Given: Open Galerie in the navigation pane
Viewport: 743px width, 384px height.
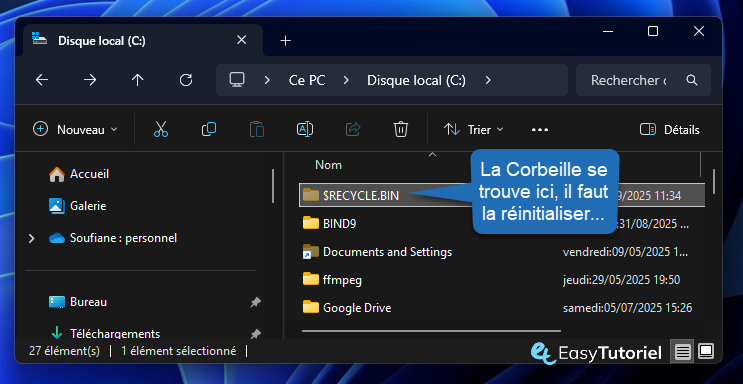Looking at the screenshot, I should click(x=78, y=206).
